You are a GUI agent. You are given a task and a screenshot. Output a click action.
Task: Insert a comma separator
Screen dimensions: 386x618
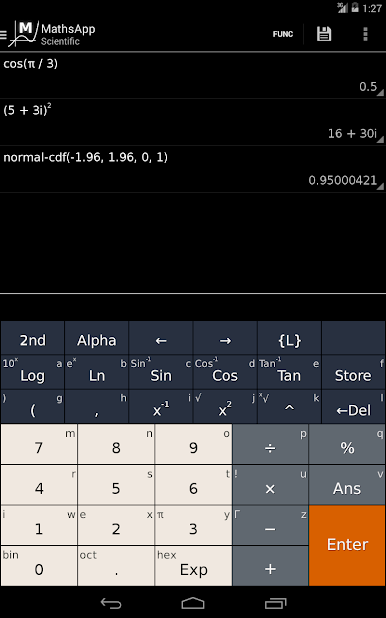(x=97, y=407)
